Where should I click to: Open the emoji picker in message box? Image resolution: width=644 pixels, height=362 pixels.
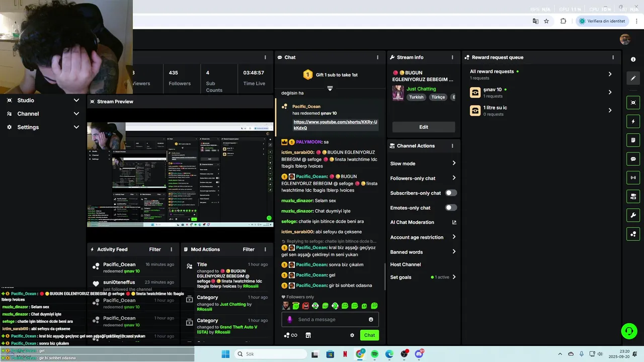(x=371, y=319)
